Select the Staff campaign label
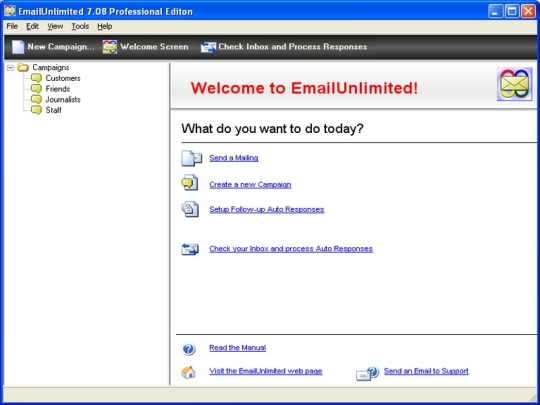Image resolution: width=540 pixels, height=405 pixels. pos(54,110)
